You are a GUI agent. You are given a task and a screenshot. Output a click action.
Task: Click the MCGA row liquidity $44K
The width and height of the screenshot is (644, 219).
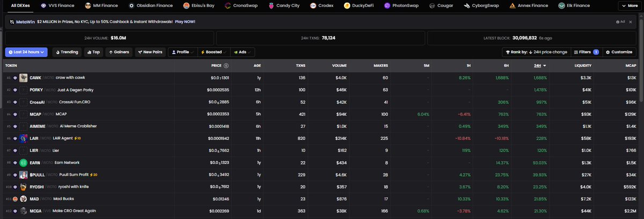pyautogui.click(x=586, y=211)
